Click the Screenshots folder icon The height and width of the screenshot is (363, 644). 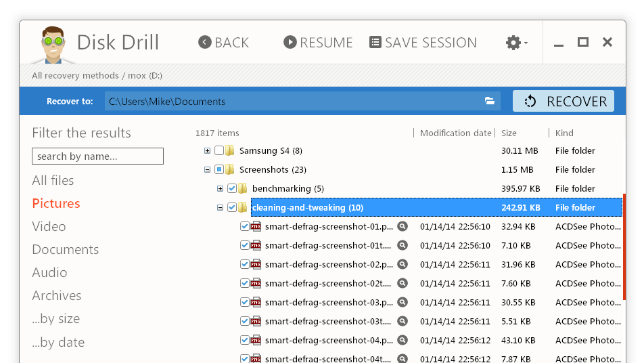pyautogui.click(x=230, y=169)
